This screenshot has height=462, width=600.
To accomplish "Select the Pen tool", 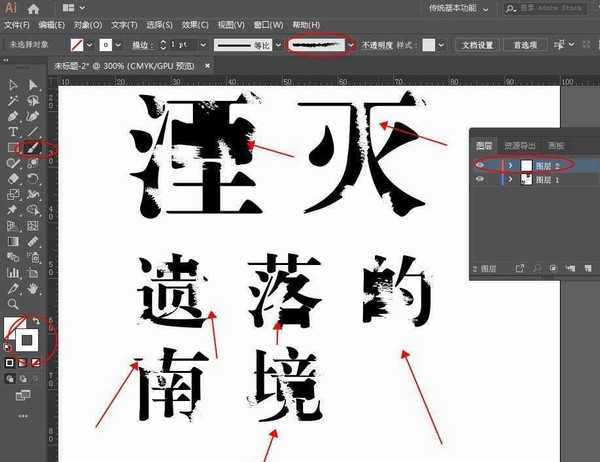I will click(13, 116).
